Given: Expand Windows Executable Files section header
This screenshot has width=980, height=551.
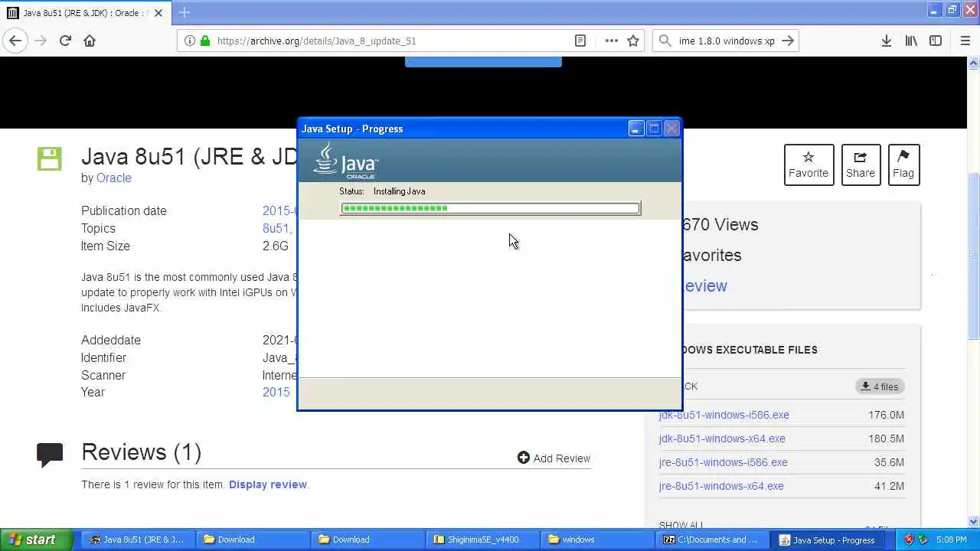Looking at the screenshot, I should pyautogui.click(x=749, y=350).
